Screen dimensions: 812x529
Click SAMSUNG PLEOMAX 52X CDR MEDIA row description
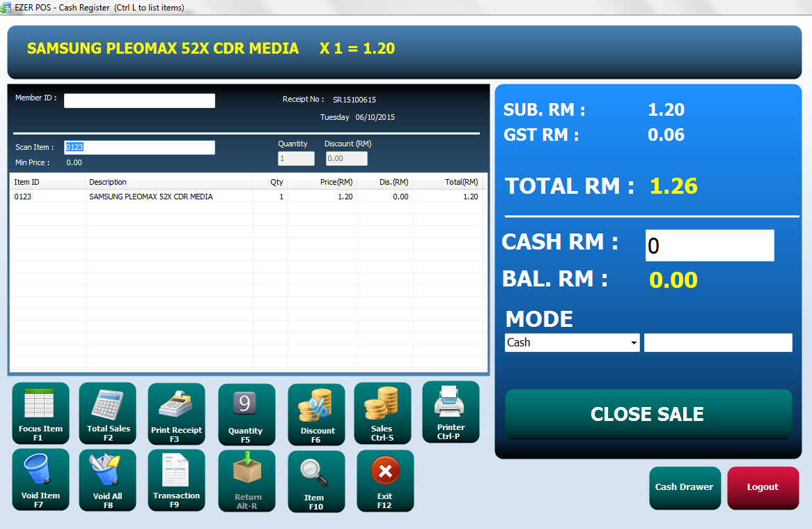point(150,197)
